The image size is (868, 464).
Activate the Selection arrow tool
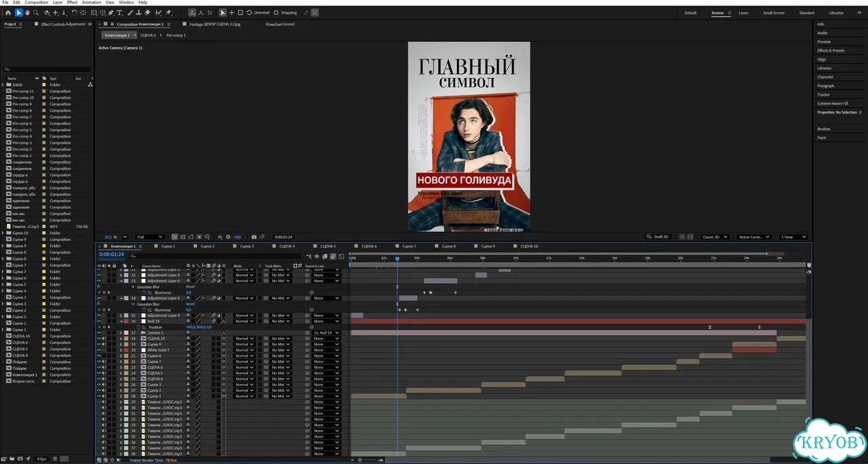point(18,13)
